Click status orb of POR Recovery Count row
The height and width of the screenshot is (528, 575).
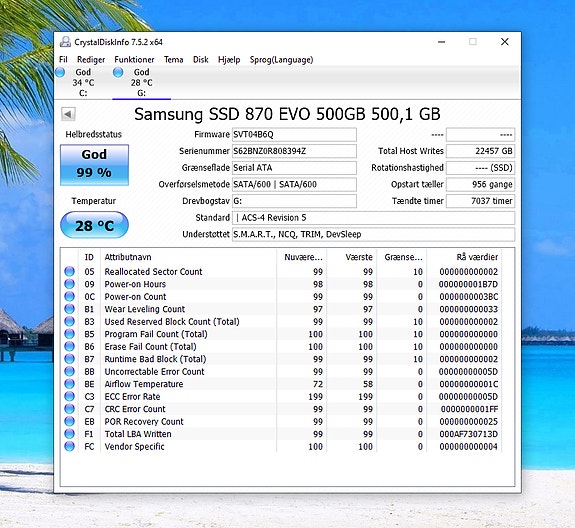click(x=69, y=421)
